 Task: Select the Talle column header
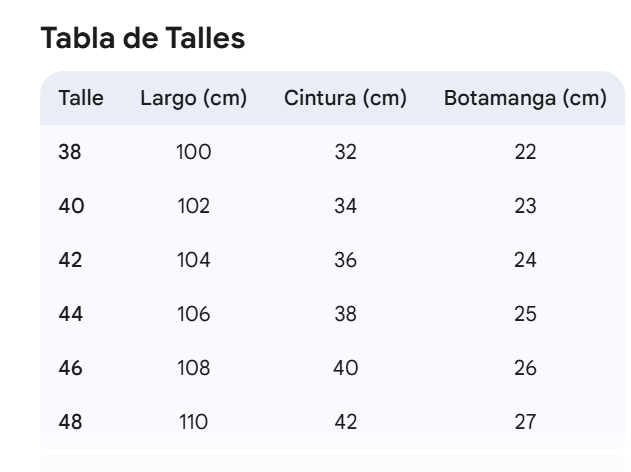(x=81, y=98)
